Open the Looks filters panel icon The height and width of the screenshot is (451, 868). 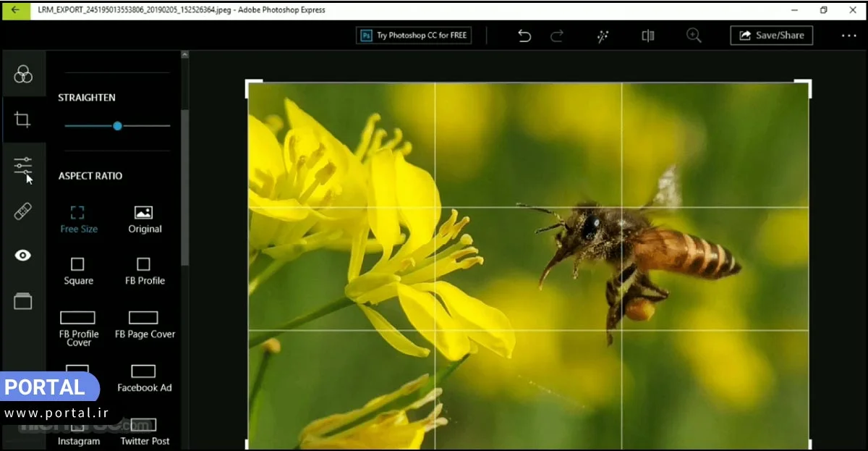click(23, 73)
